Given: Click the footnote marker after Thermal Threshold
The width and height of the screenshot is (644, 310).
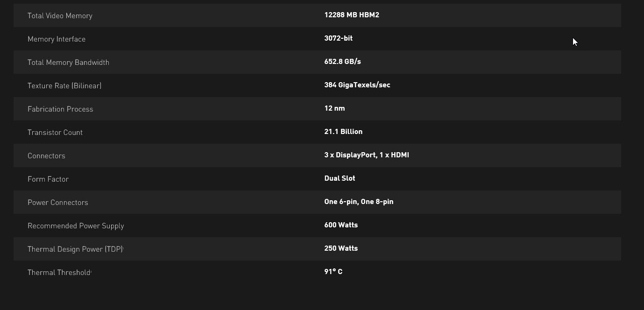Looking at the screenshot, I should (91, 271).
